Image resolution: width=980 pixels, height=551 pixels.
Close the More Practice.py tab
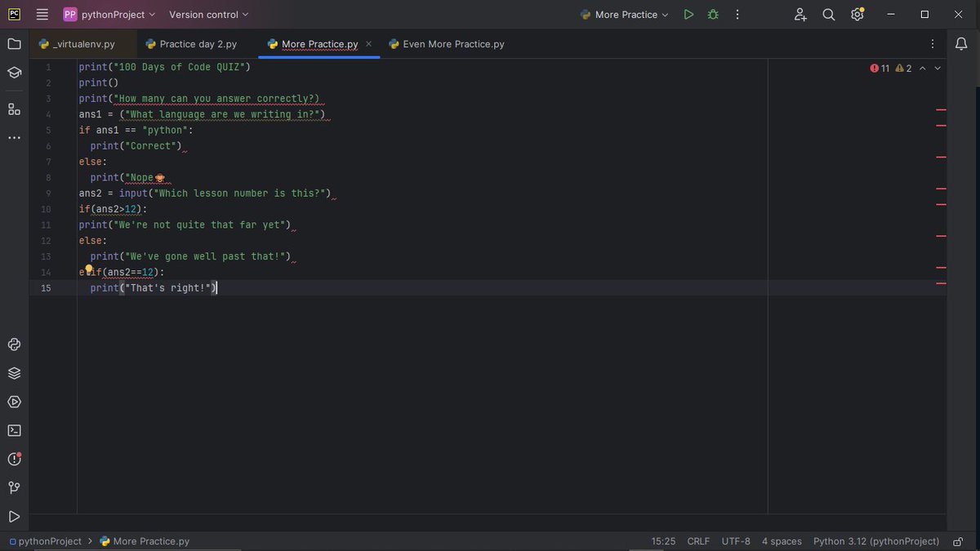pyautogui.click(x=369, y=44)
